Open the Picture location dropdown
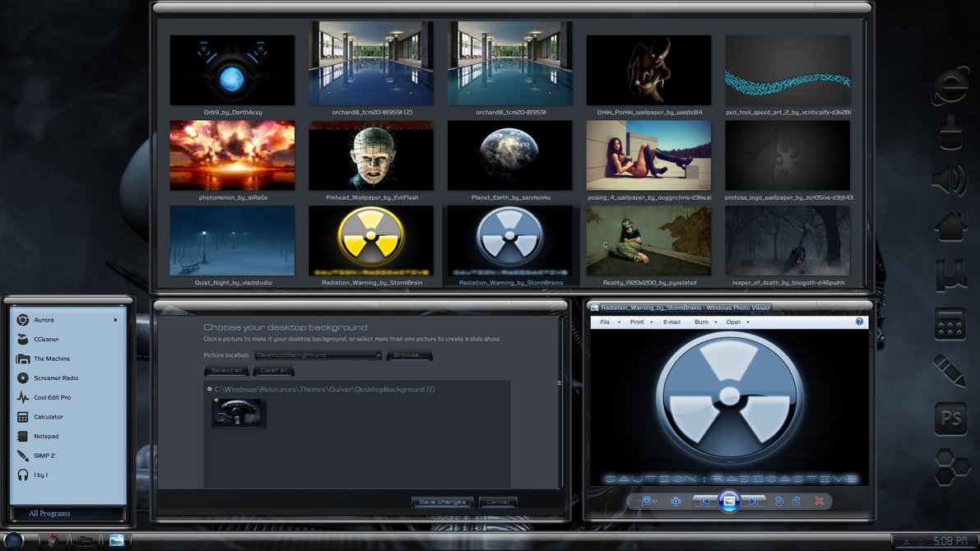This screenshot has width=980, height=551. 318,355
